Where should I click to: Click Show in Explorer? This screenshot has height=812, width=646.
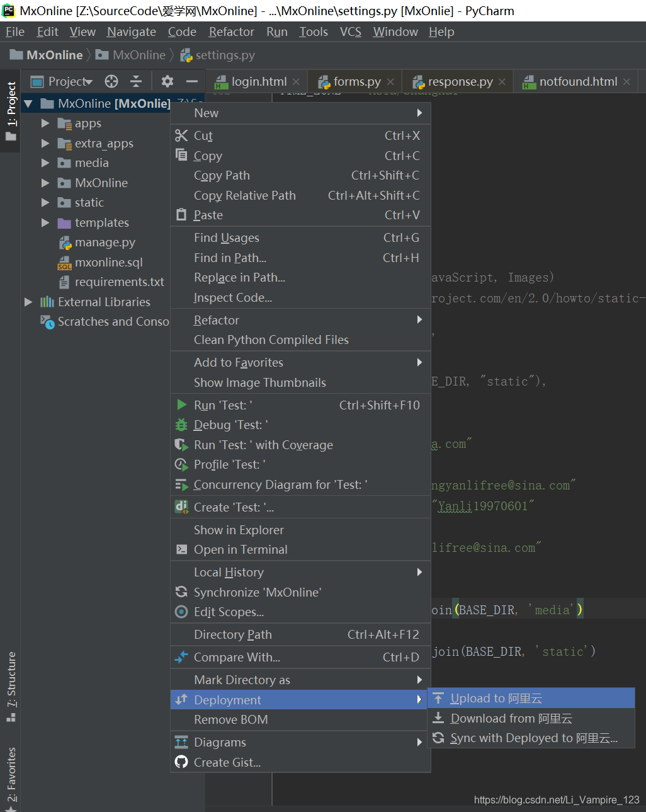(x=300, y=530)
